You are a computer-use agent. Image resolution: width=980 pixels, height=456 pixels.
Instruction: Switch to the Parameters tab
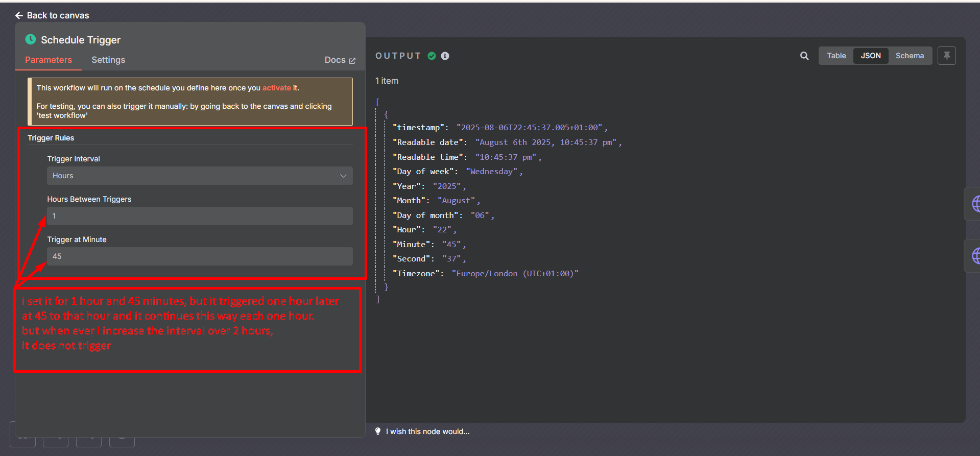point(49,60)
